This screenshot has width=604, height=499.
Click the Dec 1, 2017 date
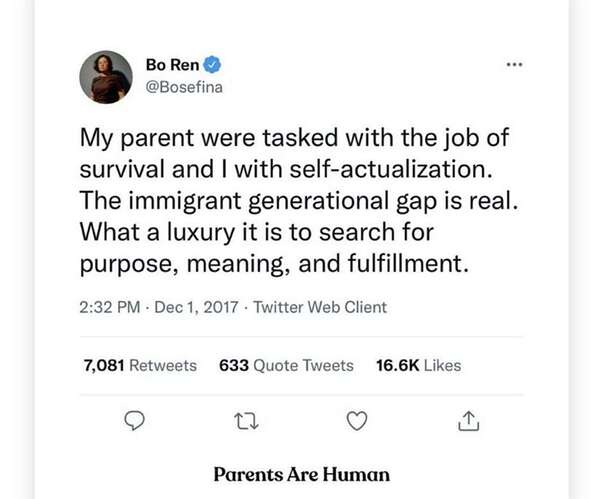click(x=196, y=307)
